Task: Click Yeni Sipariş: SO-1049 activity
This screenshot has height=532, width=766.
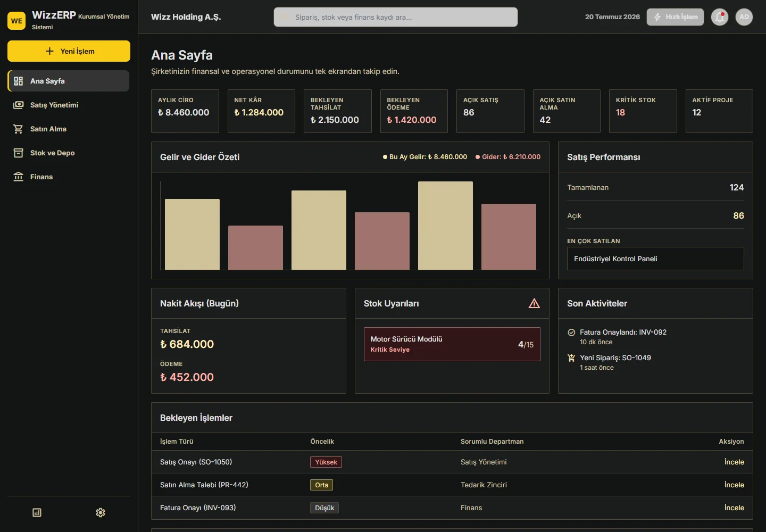Action: 615,358
